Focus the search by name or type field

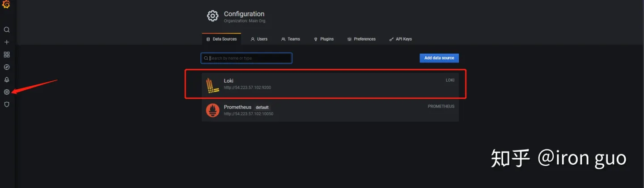click(x=246, y=58)
